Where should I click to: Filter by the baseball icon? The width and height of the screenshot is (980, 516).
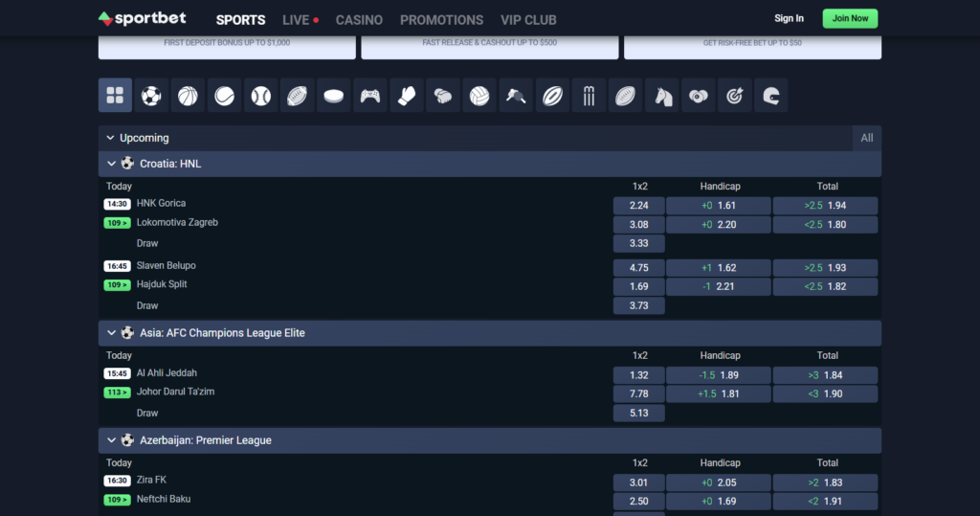click(x=260, y=95)
